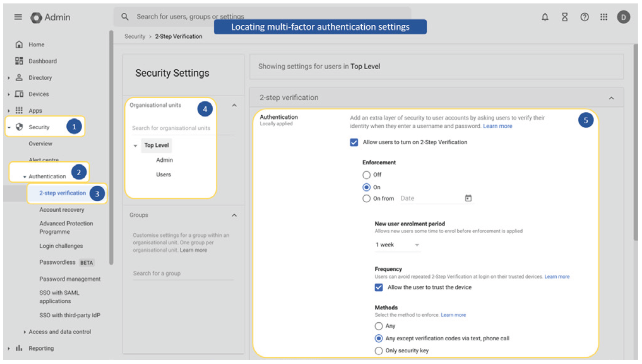
Task: Open Passwordless BETA settings
Action: pos(67,262)
